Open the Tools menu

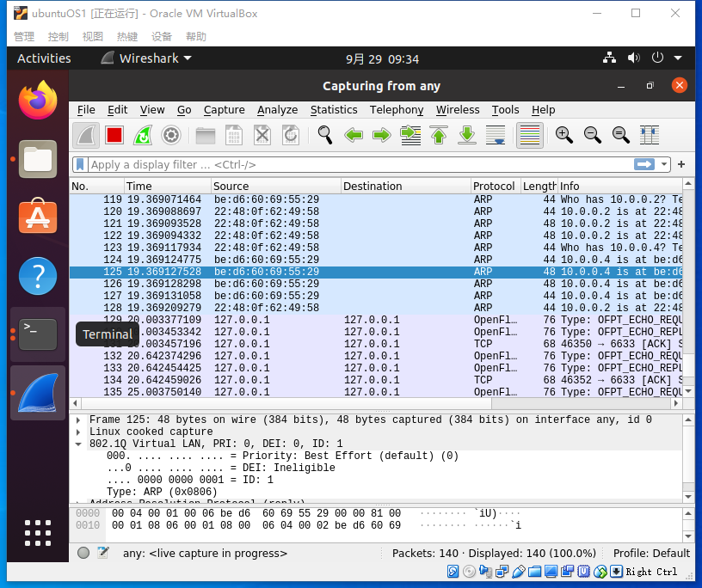[x=506, y=110]
